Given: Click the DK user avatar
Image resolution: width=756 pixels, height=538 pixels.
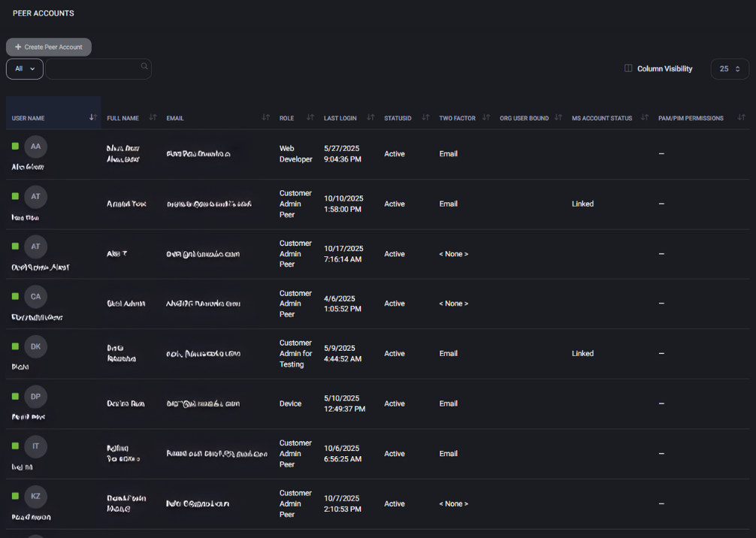Looking at the screenshot, I should [x=35, y=346].
